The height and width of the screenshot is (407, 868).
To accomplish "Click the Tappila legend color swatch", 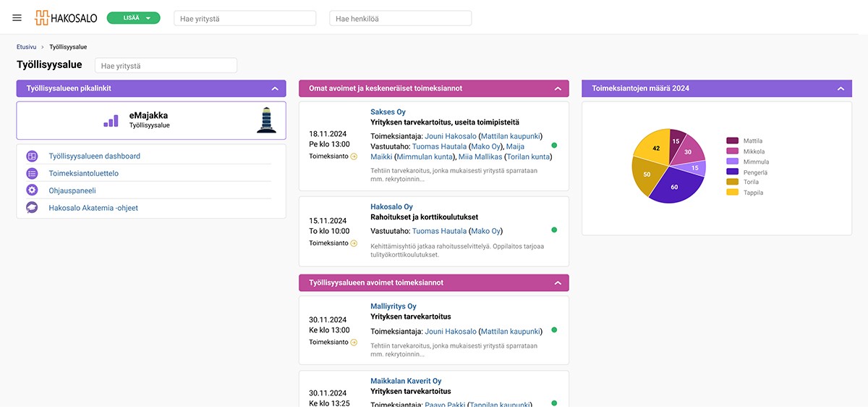I will (732, 193).
